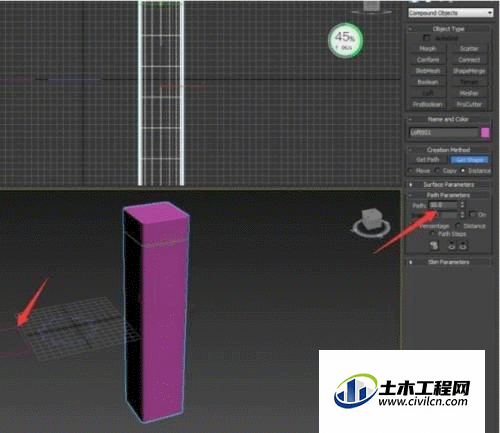Toggle the AutoGrid checkbox
This screenshot has width=500, height=433.
[x=427, y=38]
